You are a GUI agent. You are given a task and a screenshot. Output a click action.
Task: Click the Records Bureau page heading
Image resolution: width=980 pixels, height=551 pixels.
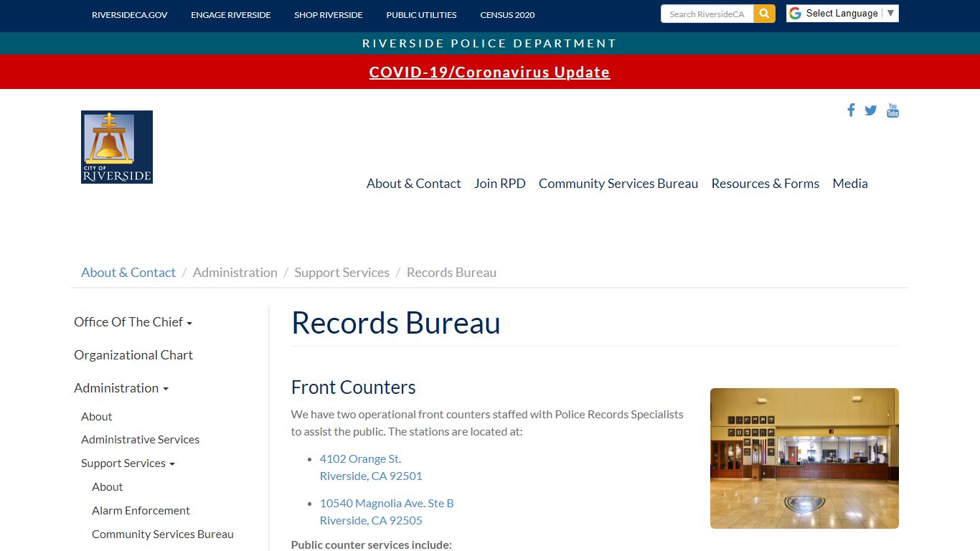396,323
